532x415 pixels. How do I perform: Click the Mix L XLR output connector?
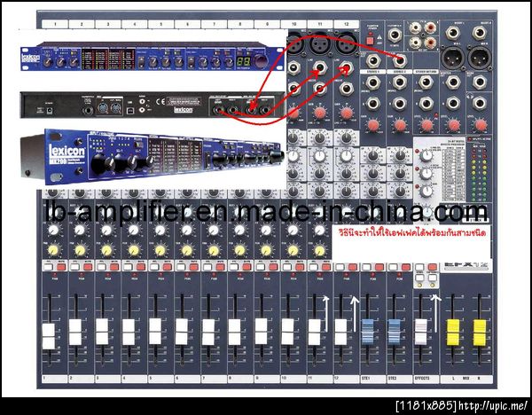tap(453, 58)
